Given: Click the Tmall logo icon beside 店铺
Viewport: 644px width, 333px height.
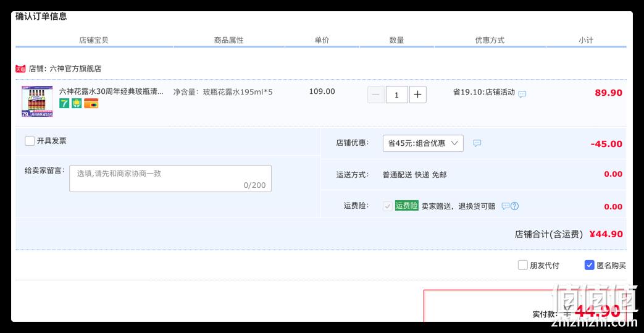Looking at the screenshot, I should coord(20,69).
